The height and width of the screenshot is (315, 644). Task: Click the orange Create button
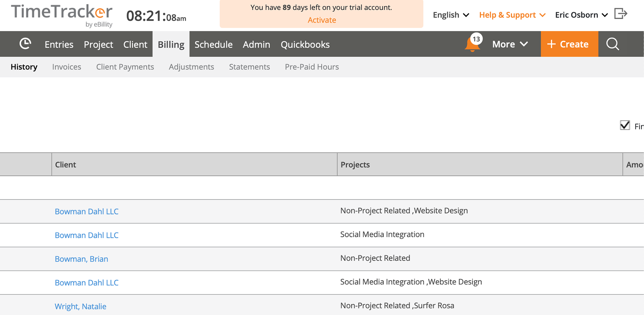[x=569, y=44]
